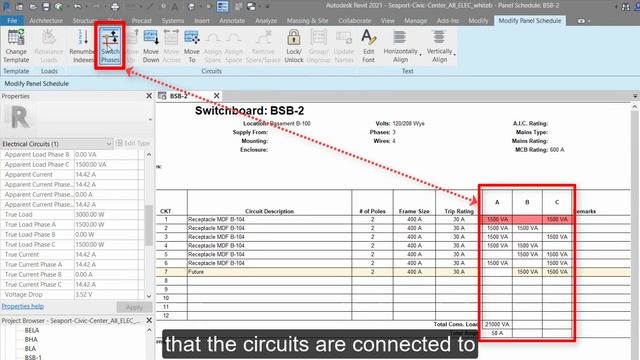The width and height of the screenshot is (640, 360).
Task: Open the Edit Font tool
Action: click(x=368, y=46)
